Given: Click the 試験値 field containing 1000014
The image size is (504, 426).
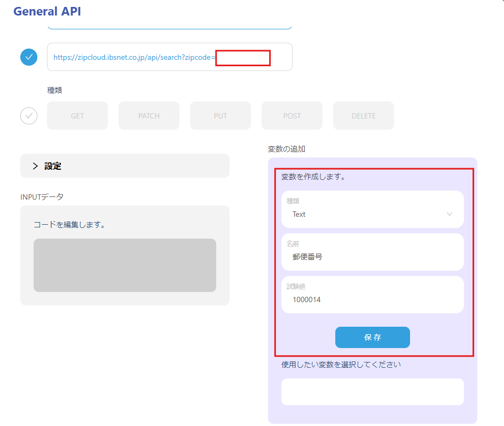Looking at the screenshot, I should 373,295.
